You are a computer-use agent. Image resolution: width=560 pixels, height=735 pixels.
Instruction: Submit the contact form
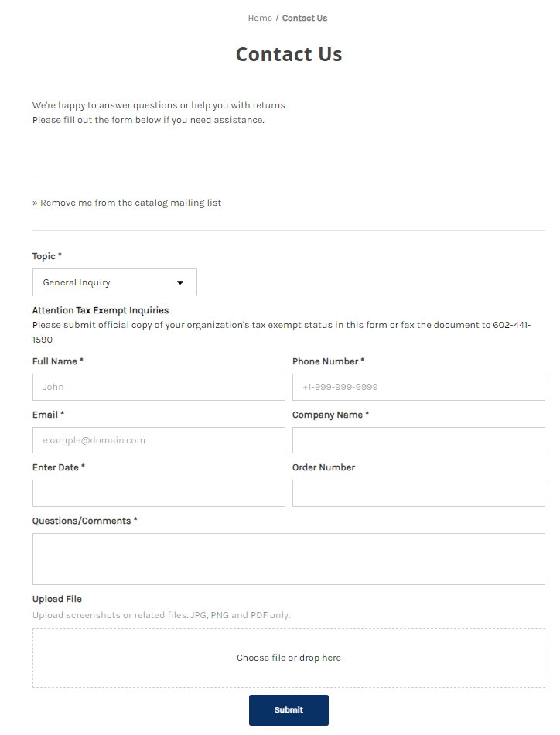click(x=289, y=710)
